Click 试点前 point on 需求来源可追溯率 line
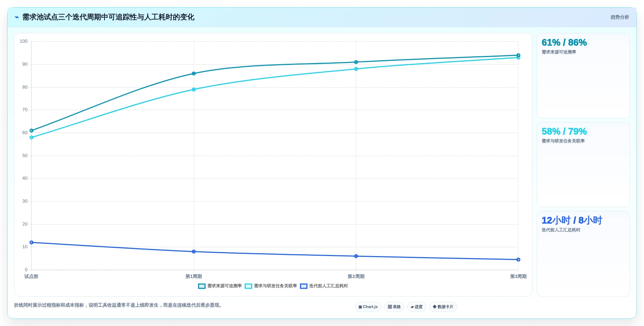 coord(32,131)
